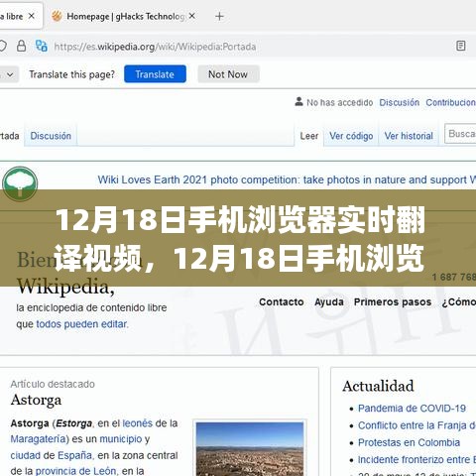476x476 pixels.
Task: Click the user icon beside No has accedido
Action: tap(298, 101)
